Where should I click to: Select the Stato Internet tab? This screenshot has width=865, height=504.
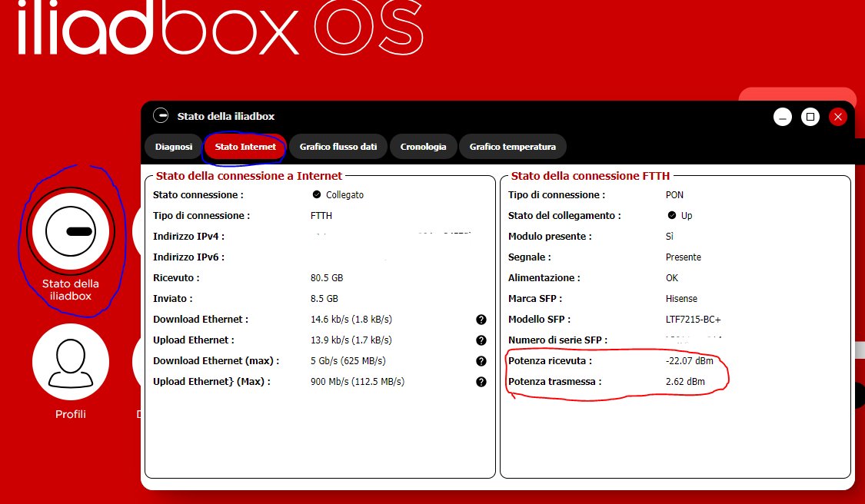tap(245, 147)
